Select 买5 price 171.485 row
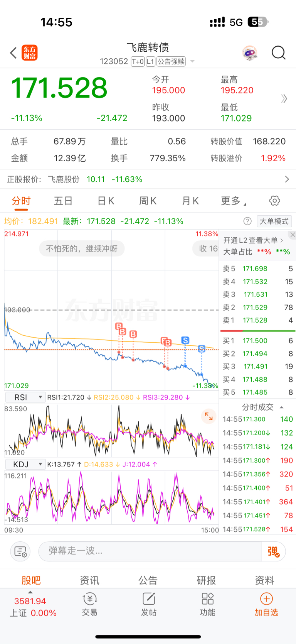The image size is (296, 644). click(x=257, y=392)
